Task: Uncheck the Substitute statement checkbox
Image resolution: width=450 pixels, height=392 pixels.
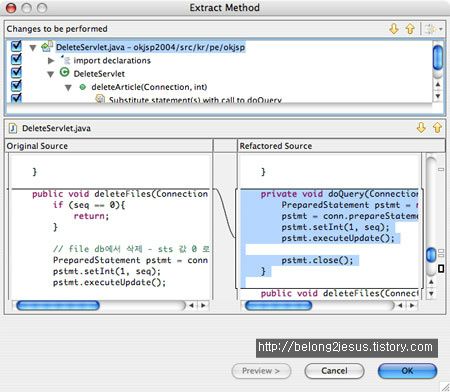Action: pyautogui.click(x=16, y=98)
